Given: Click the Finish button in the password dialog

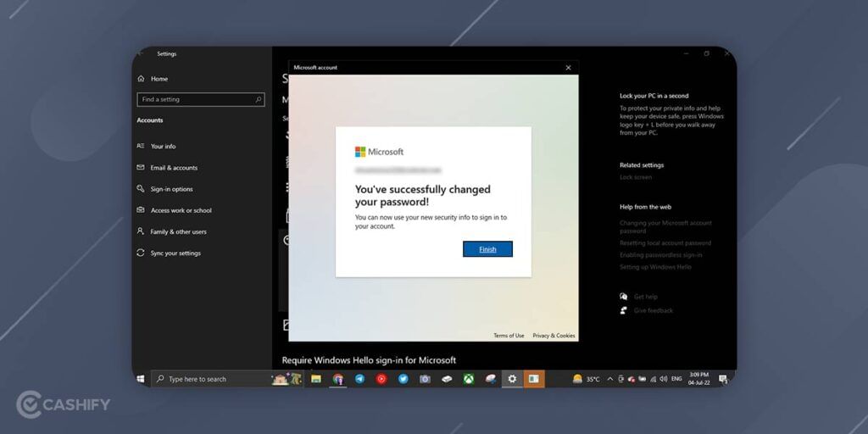Looking at the screenshot, I should click(487, 249).
